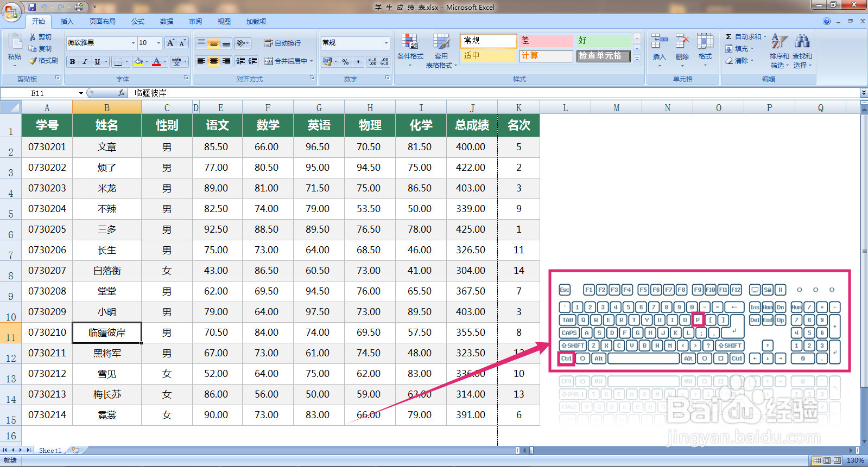Open the 公式 (Formulas) tab

pyautogui.click(x=138, y=21)
